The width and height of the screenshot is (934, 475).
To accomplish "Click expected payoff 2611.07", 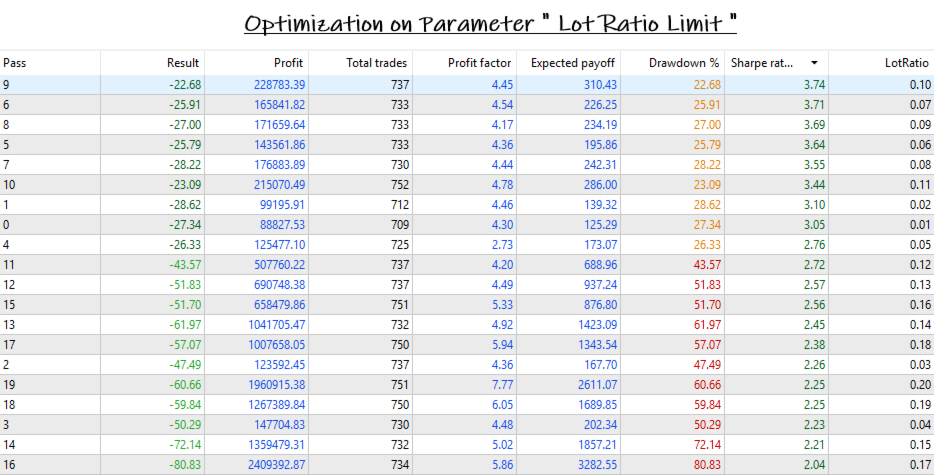I will point(597,384).
